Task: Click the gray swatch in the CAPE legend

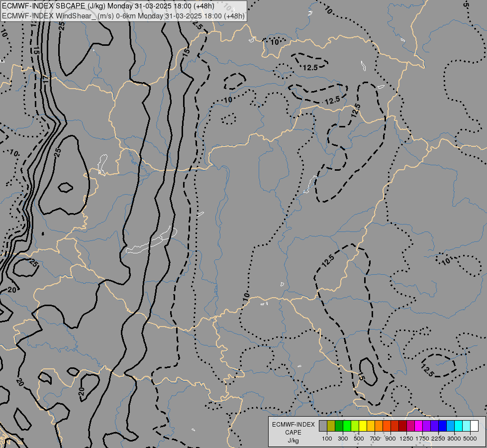Action: 323,426
